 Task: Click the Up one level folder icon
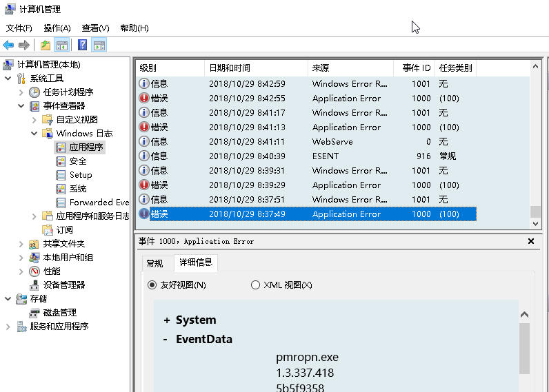(46, 45)
